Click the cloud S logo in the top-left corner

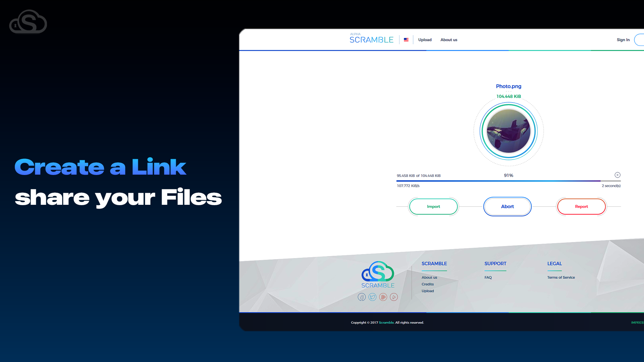28,21
